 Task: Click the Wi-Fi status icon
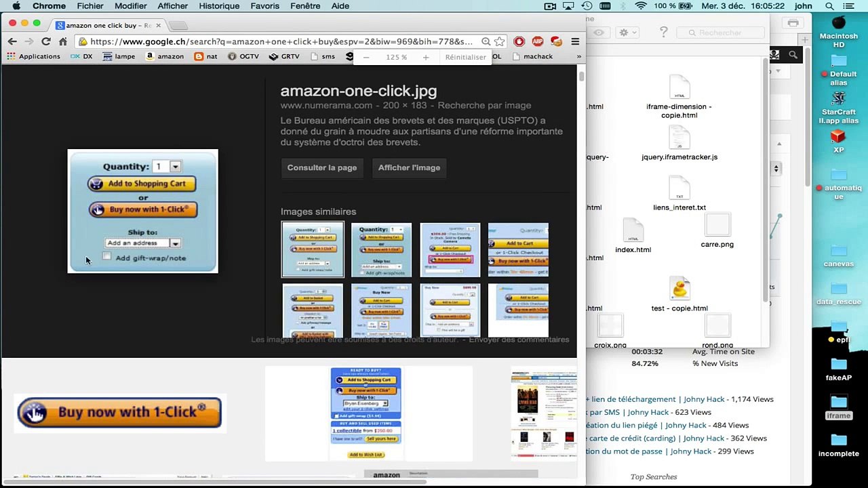641,6
